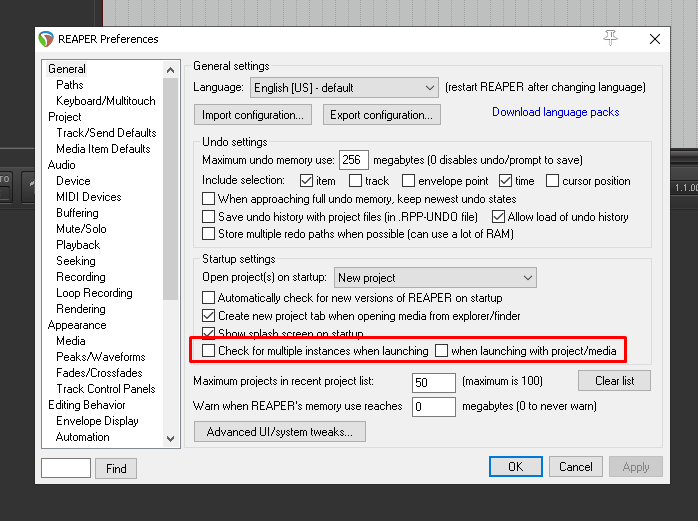Open MIDI Devices settings page

click(89, 197)
